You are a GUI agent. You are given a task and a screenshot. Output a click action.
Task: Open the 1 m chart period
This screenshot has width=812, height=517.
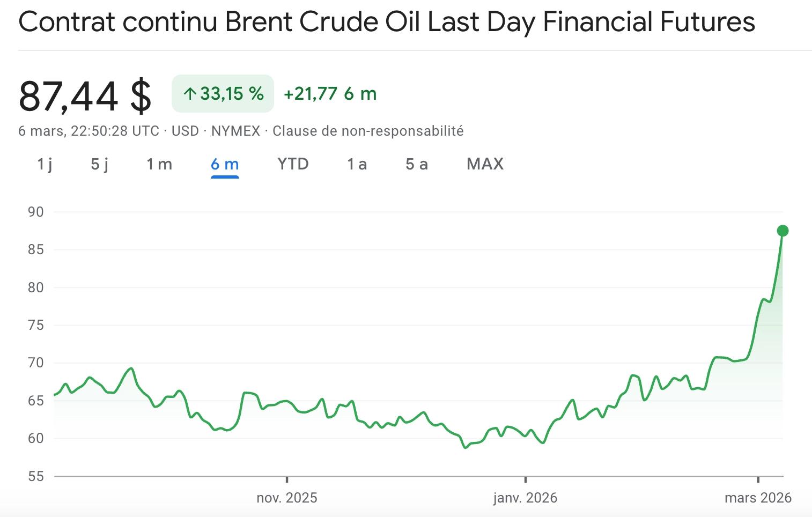click(x=158, y=164)
